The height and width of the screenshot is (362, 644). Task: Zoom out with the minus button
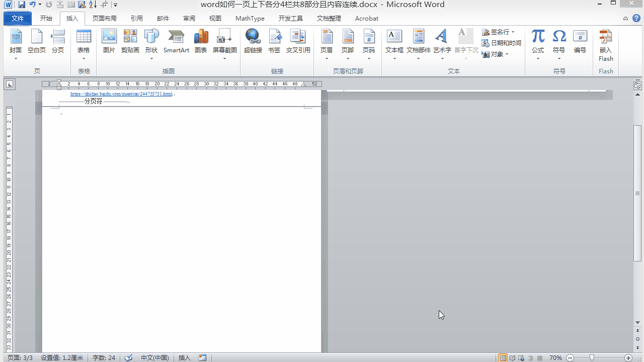point(570,358)
